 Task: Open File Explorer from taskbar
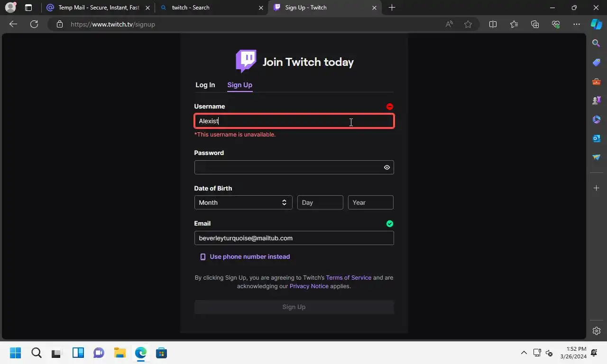coord(120,353)
